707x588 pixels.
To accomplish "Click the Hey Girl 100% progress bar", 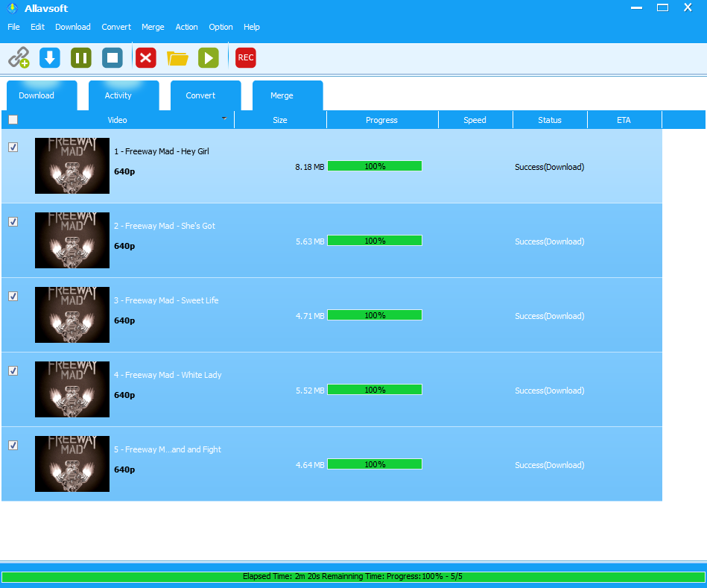I will coord(375,166).
